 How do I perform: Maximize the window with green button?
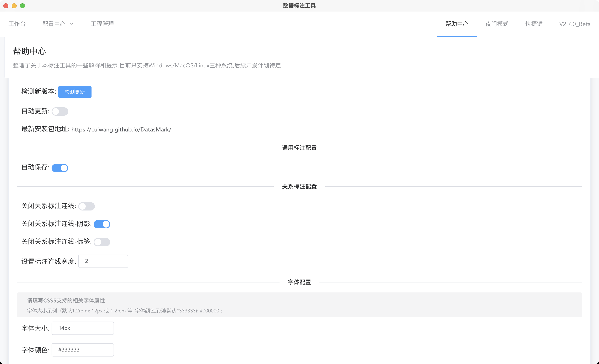tap(22, 6)
